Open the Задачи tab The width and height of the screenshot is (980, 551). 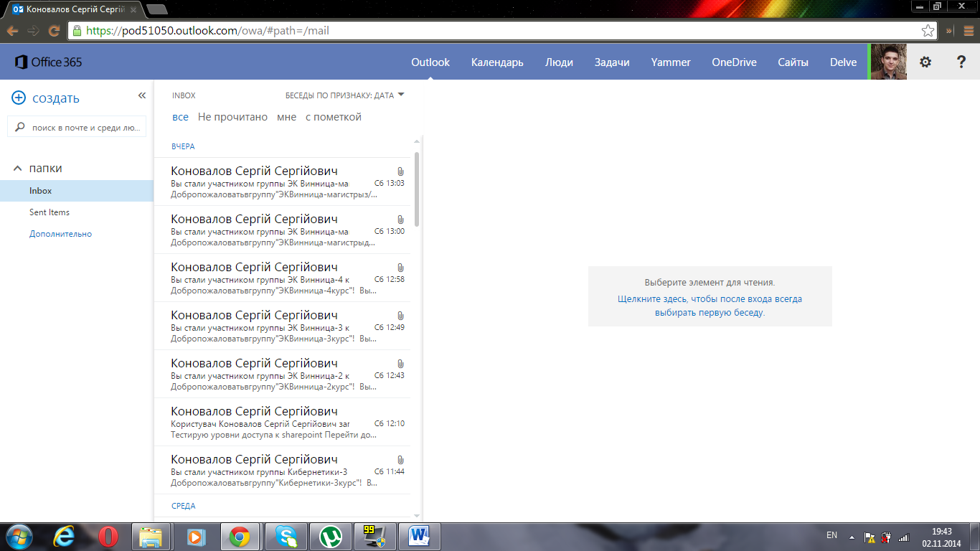coord(612,62)
